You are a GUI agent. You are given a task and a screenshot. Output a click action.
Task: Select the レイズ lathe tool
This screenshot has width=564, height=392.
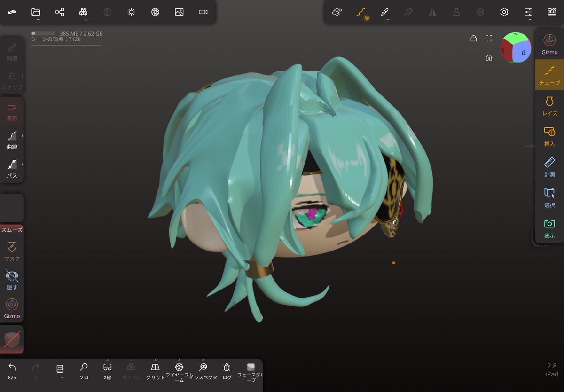[549, 105]
